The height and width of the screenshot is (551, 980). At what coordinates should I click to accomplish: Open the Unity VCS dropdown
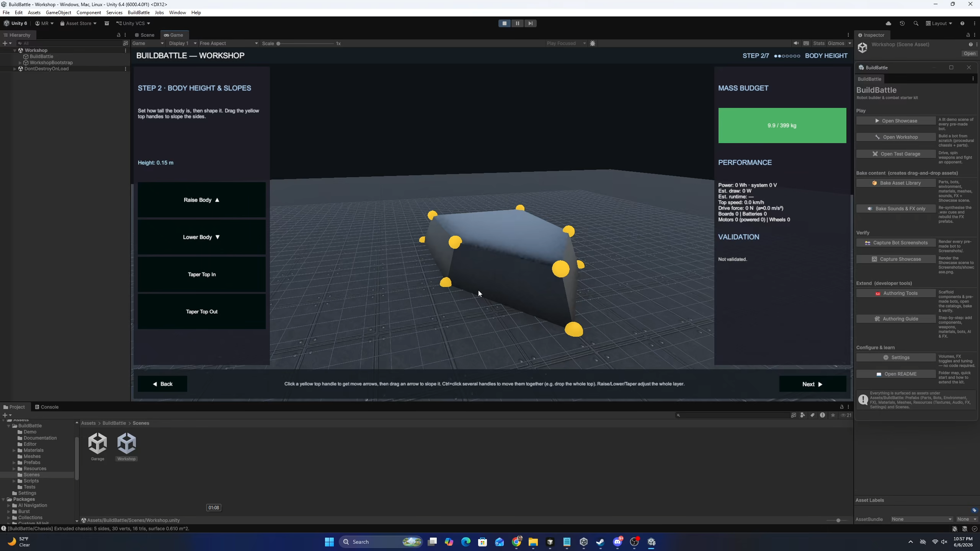(x=133, y=23)
